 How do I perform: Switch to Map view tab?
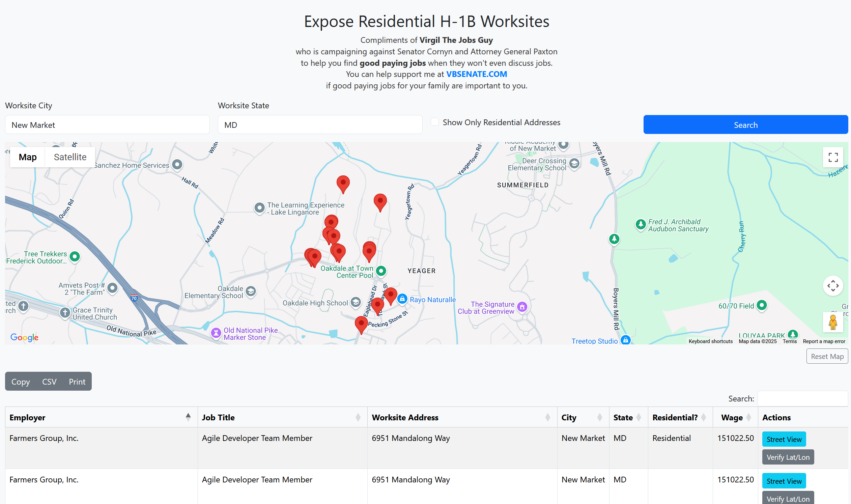pyautogui.click(x=28, y=157)
